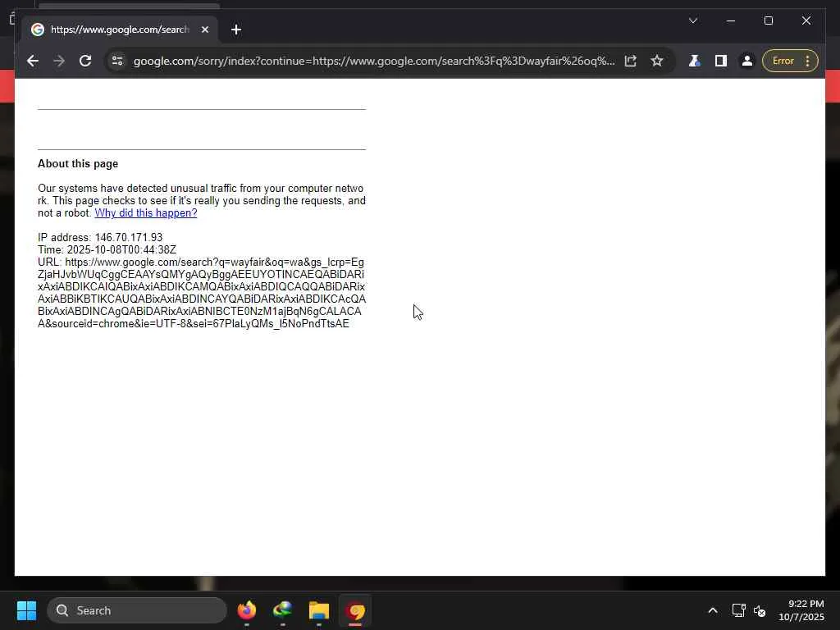840x630 pixels.
Task: Click the Chrome icon in the taskbar
Action: 355,610
